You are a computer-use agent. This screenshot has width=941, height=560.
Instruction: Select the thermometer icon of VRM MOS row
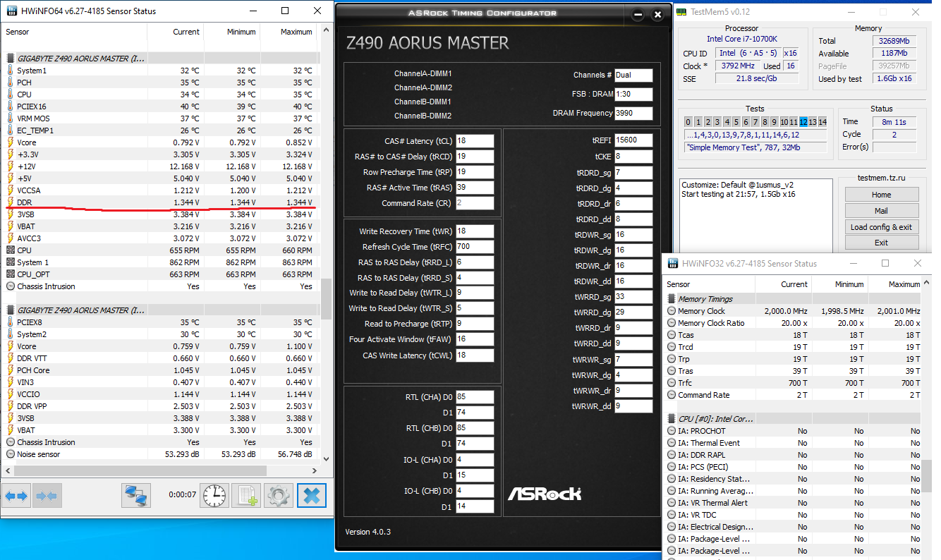click(x=11, y=118)
